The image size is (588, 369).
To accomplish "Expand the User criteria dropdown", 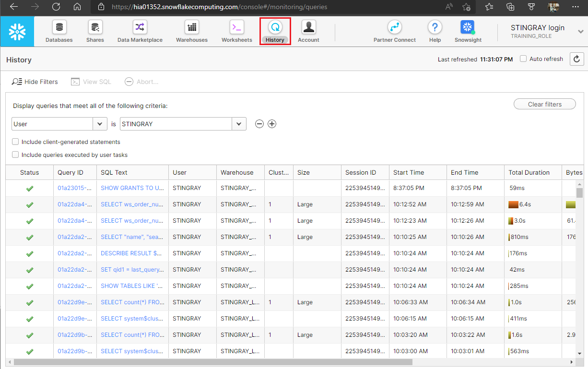I will coord(59,124).
